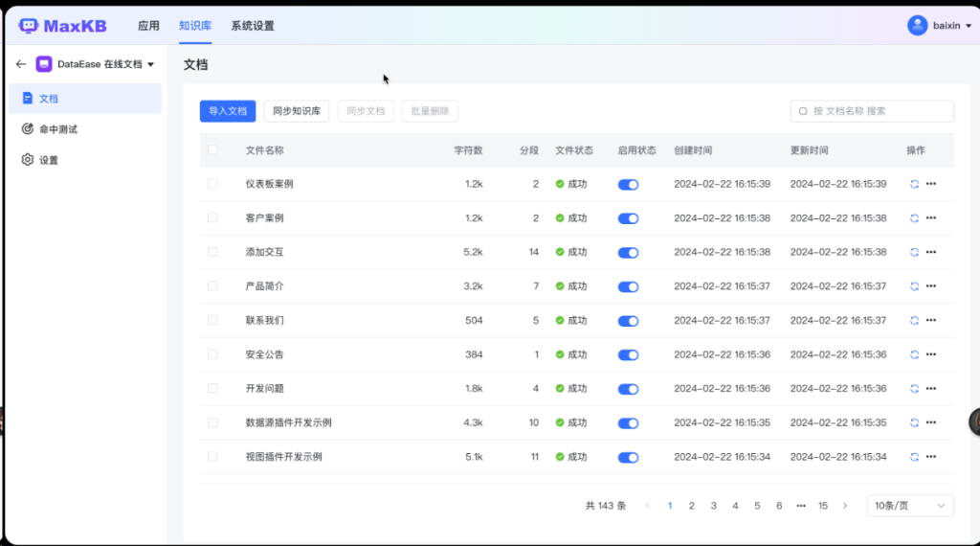Open 命中测试 in the sidebar

pyautogui.click(x=85, y=129)
